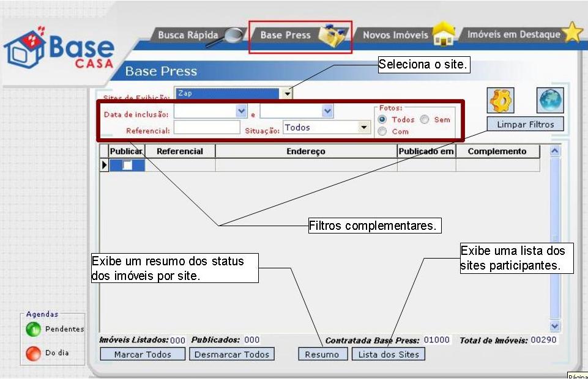Click the Novos Imóveis house icon

(x=444, y=35)
